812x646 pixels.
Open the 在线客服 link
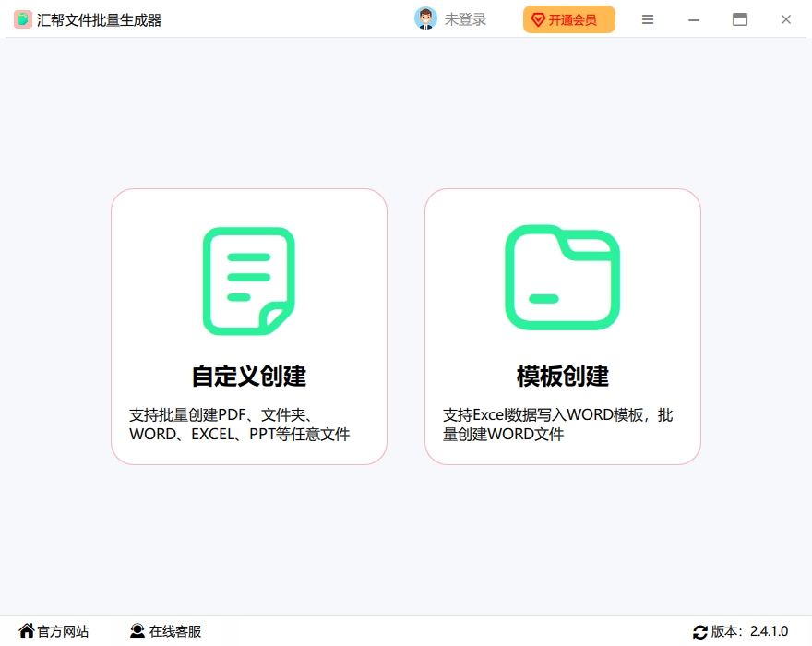tap(175, 631)
